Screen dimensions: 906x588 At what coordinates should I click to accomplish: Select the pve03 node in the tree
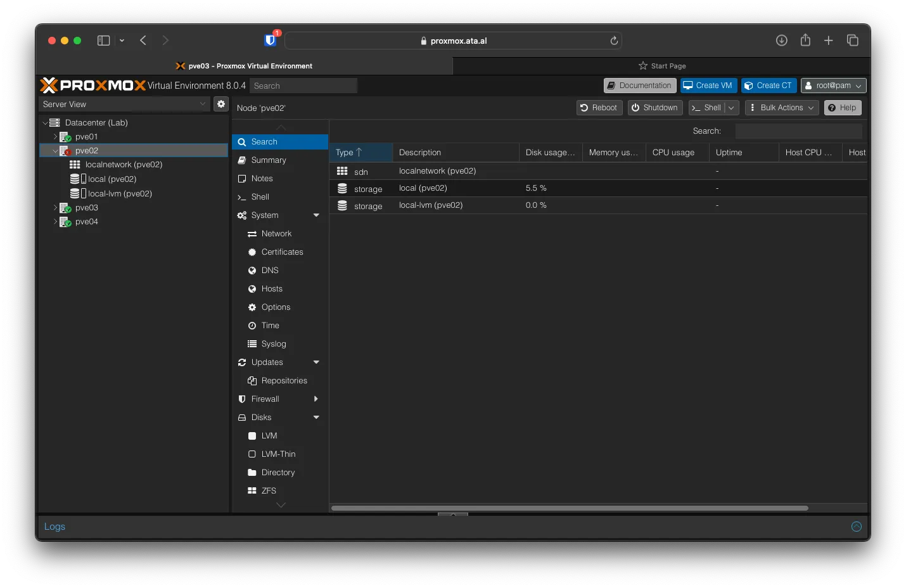pyautogui.click(x=86, y=208)
